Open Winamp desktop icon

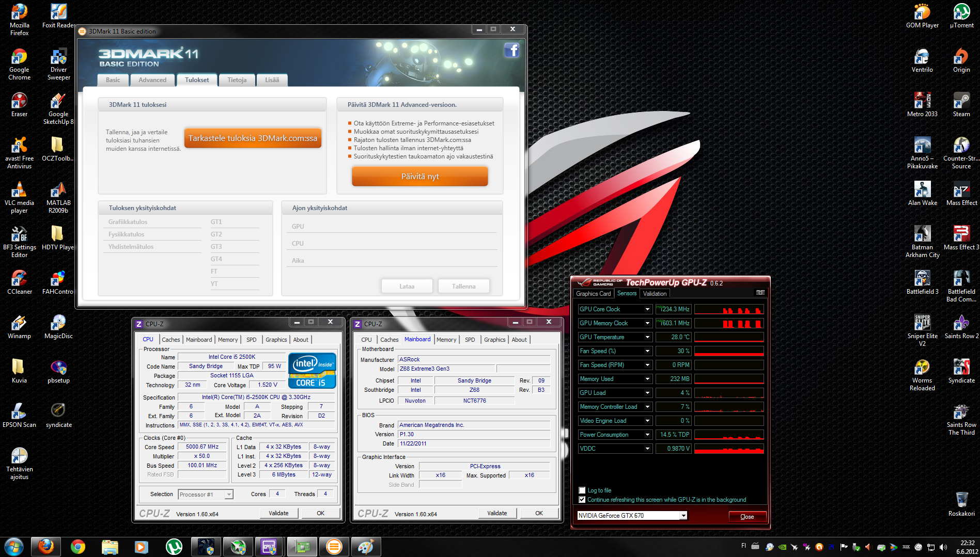click(20, 327)
